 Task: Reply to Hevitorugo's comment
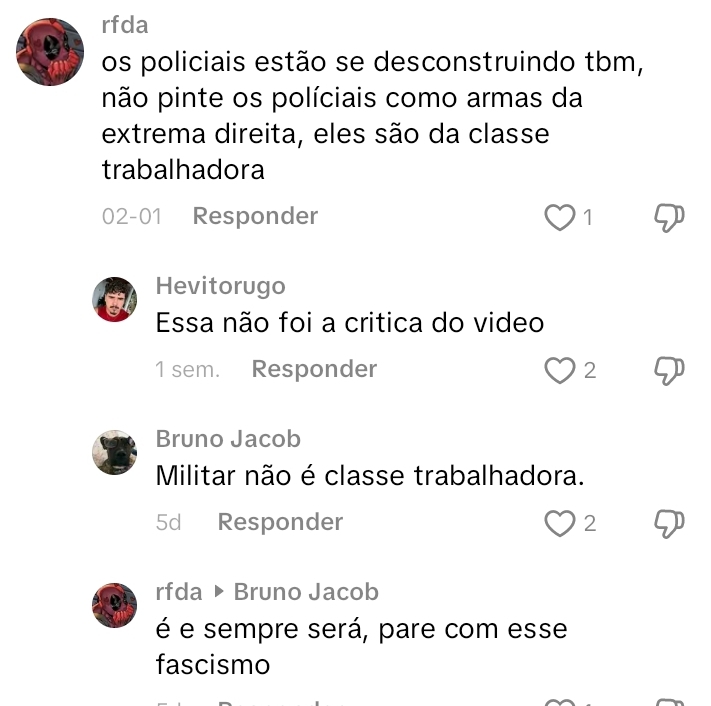tap(314, 369)
